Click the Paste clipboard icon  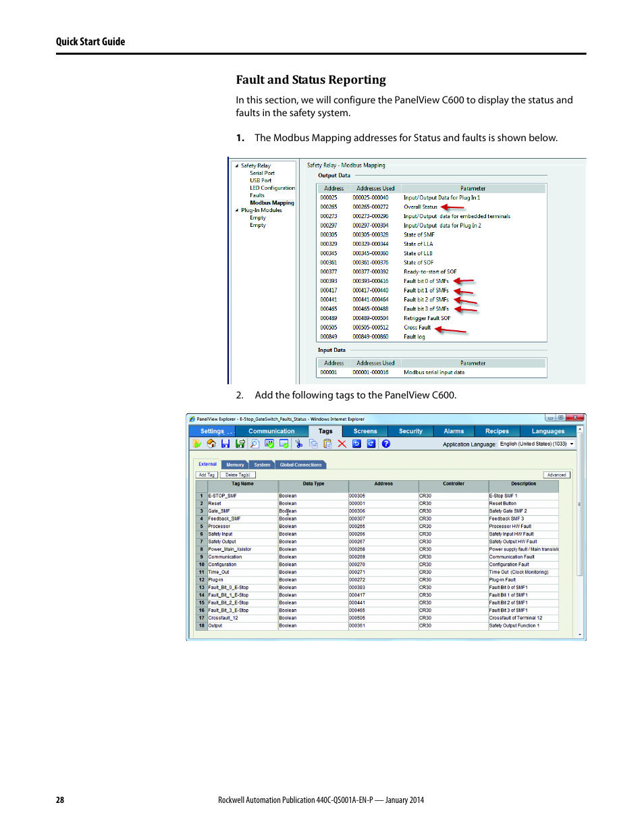[x=327, y=444]
